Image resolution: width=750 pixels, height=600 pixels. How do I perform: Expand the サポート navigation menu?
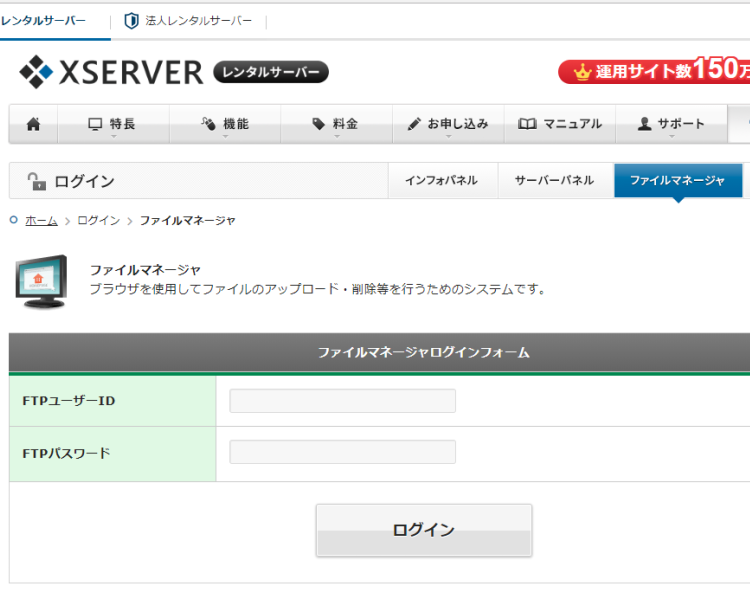click(671, 124)
